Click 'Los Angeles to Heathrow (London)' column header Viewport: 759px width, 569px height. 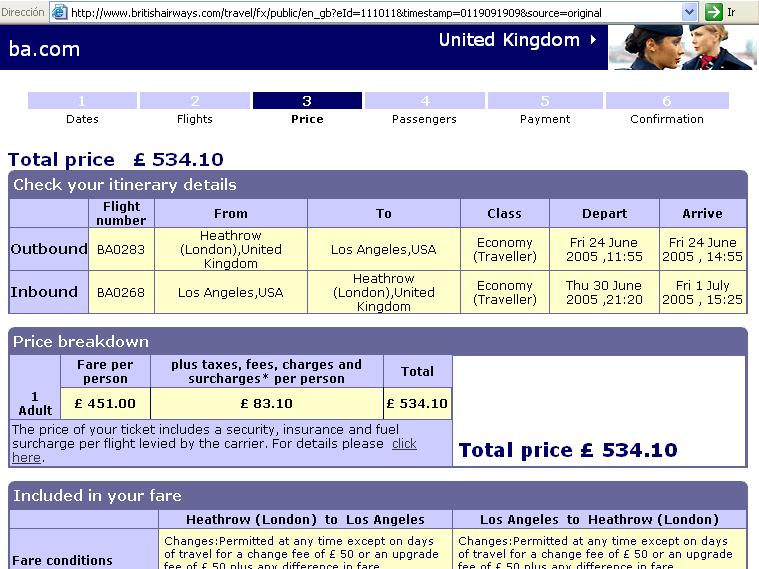pos(599,520)
